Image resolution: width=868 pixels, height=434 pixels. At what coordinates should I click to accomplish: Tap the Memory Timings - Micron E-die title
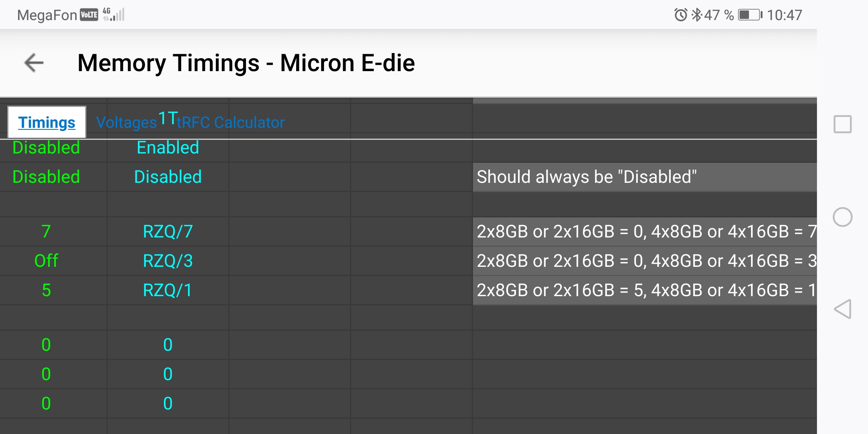[x=246, y=63]
